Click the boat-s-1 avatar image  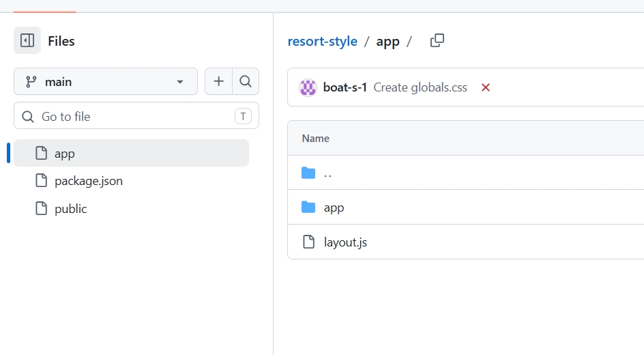[x=308, y=87]
